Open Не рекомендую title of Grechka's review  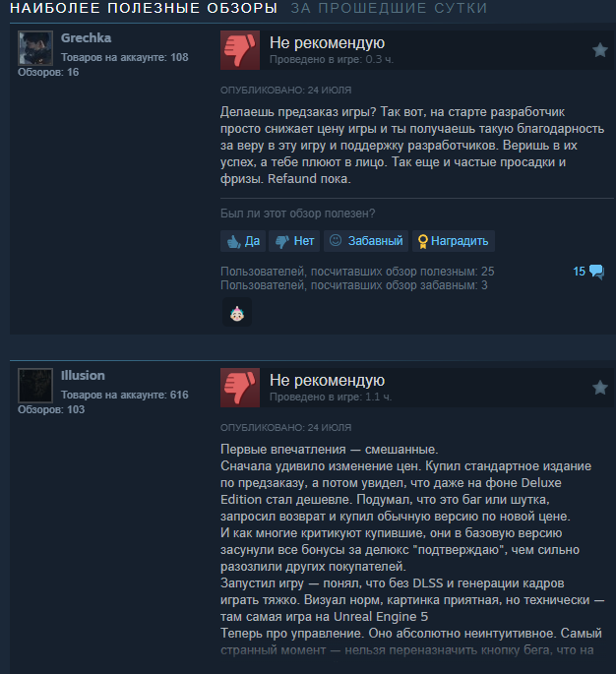click(x=327, y=42)
